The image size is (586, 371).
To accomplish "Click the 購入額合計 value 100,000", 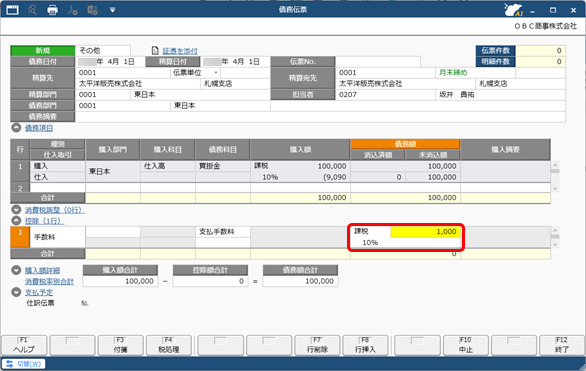I will coord(120,281).
